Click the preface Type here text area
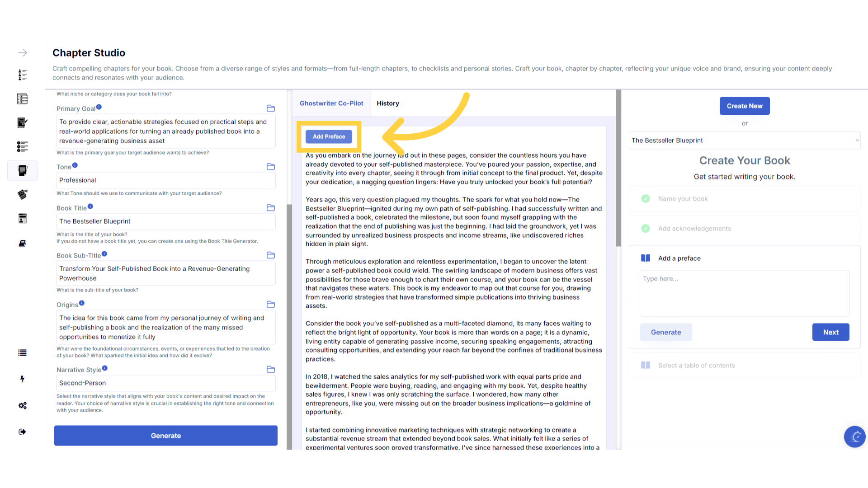This screenshot has height=488, width=868. (744, 293)
